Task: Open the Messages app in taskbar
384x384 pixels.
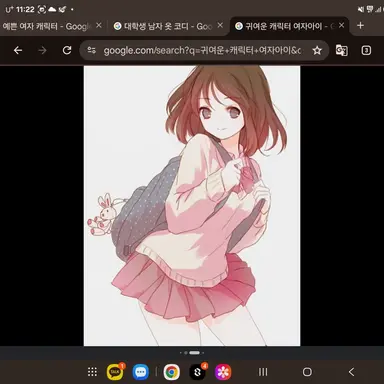Action: pyautogui.click(x=141, y=372)
